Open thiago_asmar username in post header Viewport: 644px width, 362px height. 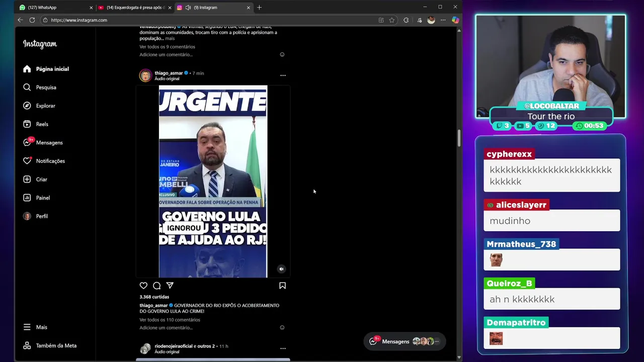click(x=169, y=73)
